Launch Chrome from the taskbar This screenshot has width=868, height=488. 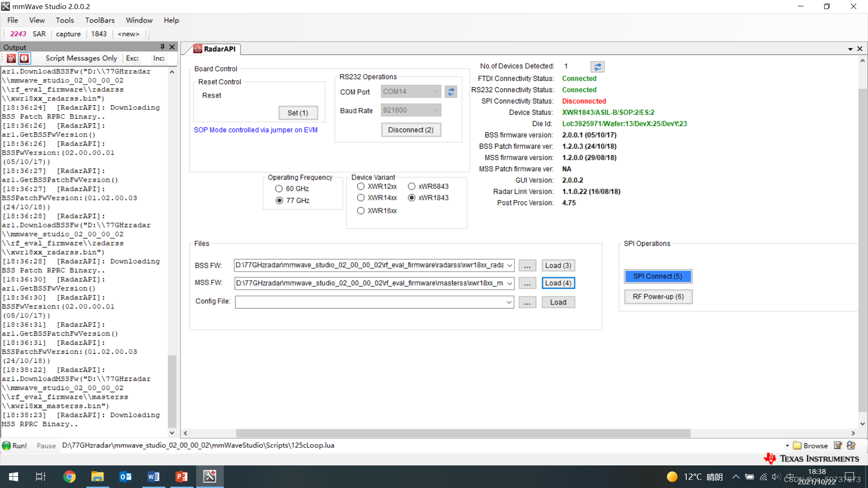click(x=69, y=477)
